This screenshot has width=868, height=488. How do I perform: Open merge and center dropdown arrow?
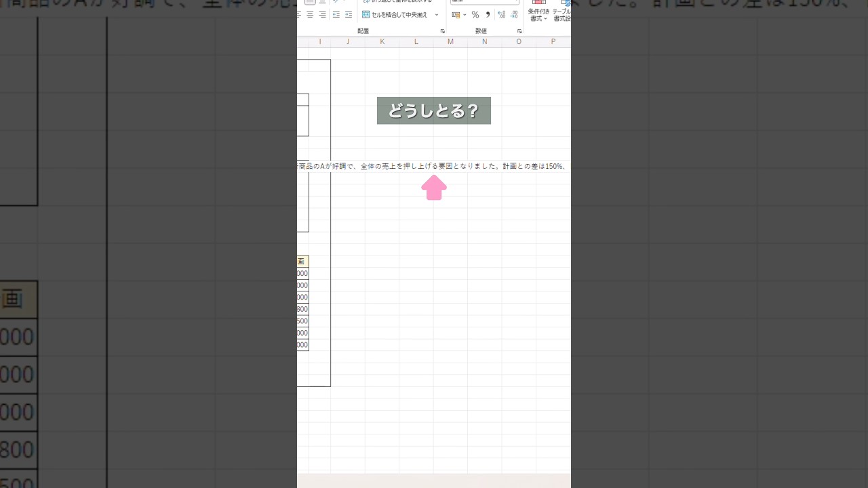[437, 14]
